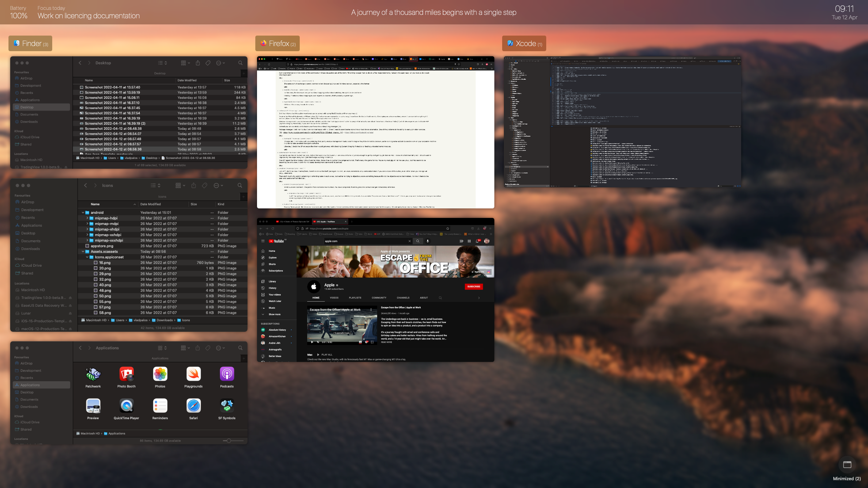Open Escape from the Office video thumbnail
This screenshot has width=868, height=488.
(342, 326)
